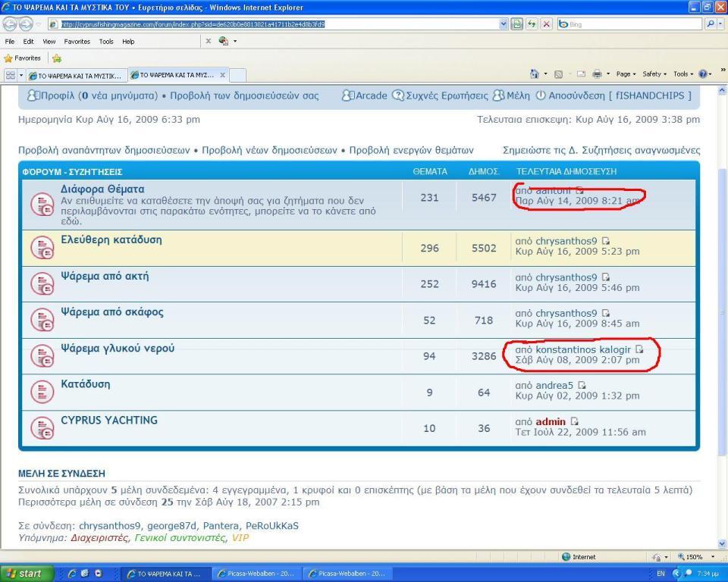The width and height of the screenshot is (728, 582).
Task: Click the IE Refresh button
Action: click(x=532, y=24)
